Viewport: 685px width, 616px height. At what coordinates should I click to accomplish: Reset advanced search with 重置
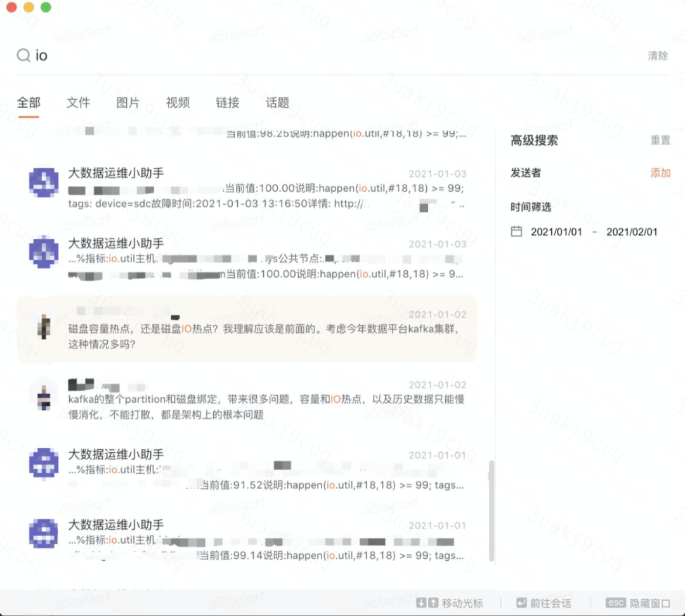point(660,140)
